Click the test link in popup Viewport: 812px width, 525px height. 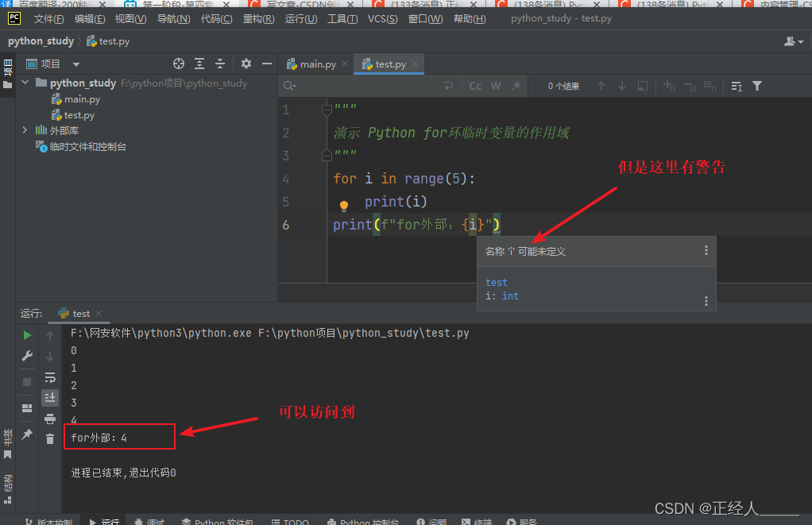coord(496,282)
